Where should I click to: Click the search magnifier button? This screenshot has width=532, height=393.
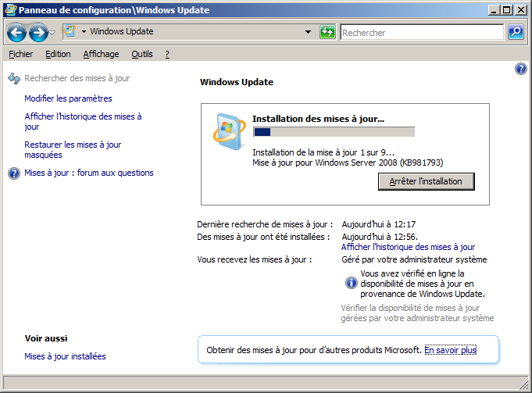(516, 32)
